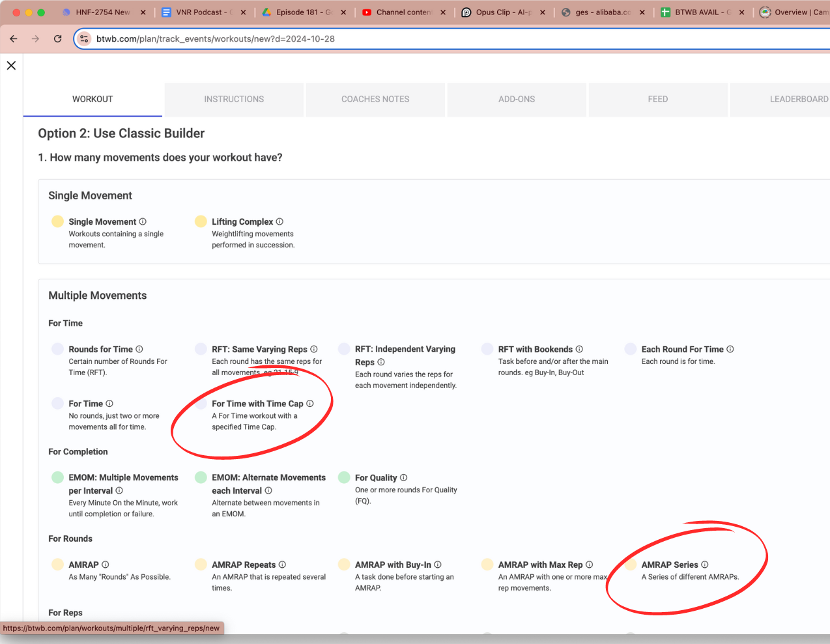Click the info icon next to Single Movement
The height and width of the screenshot is (644, 830).
143,221
